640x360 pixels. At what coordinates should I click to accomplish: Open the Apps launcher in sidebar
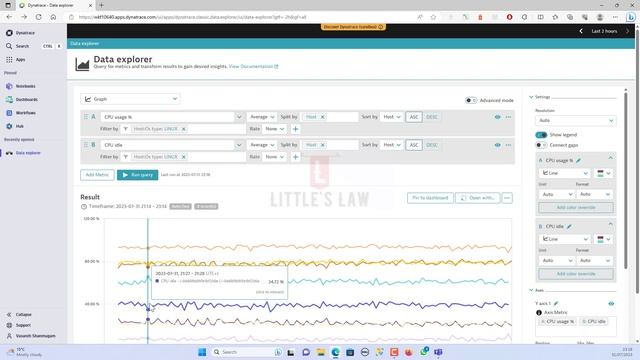[x=16, y=60]
